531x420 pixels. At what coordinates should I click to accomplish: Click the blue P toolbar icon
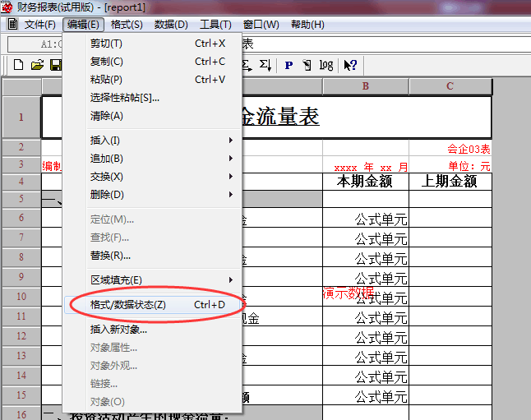pyautogui.click(x=289, y=65)
